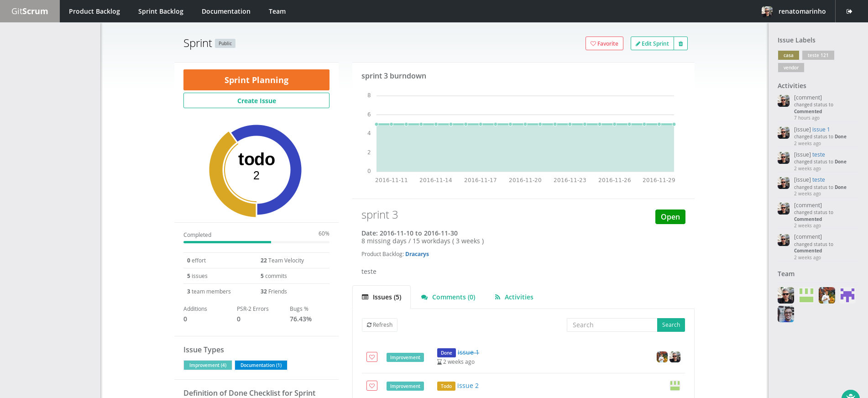The width and height of the screenshot is (868, 398).
Task: Click the Open status button
Action: 670,217
